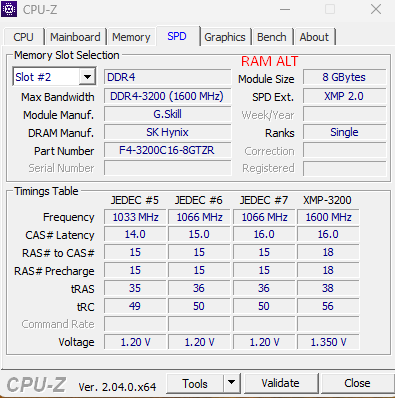
Task: Switch to the Memory tab
Action: [131, 37]
